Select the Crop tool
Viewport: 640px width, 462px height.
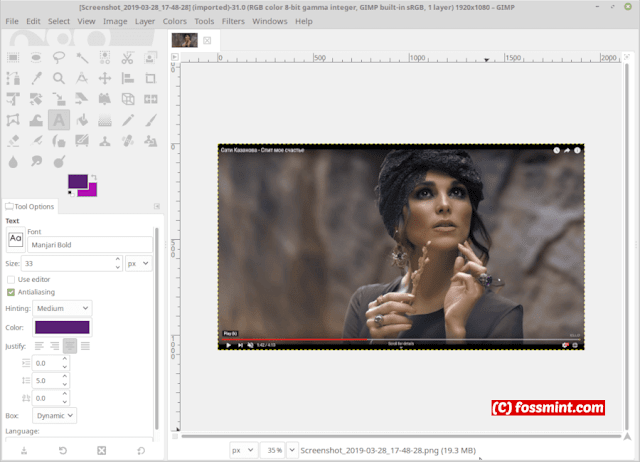point(151,78)
